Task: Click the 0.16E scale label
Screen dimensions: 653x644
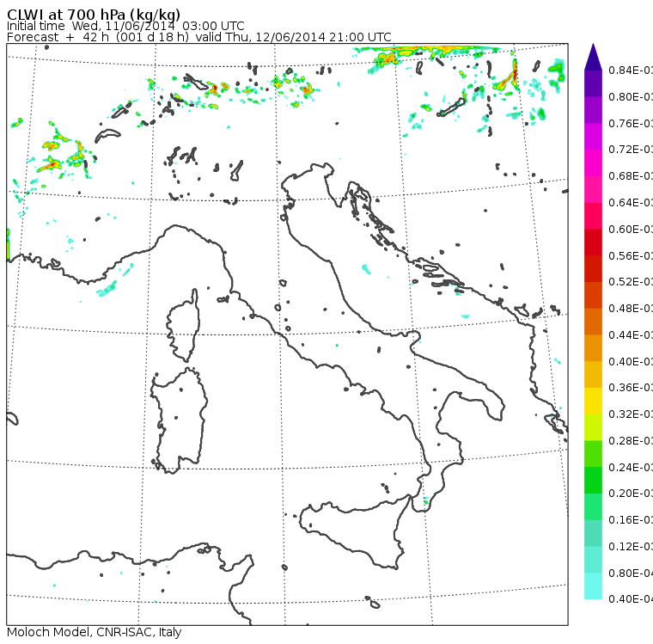Action: click(631, 520)
